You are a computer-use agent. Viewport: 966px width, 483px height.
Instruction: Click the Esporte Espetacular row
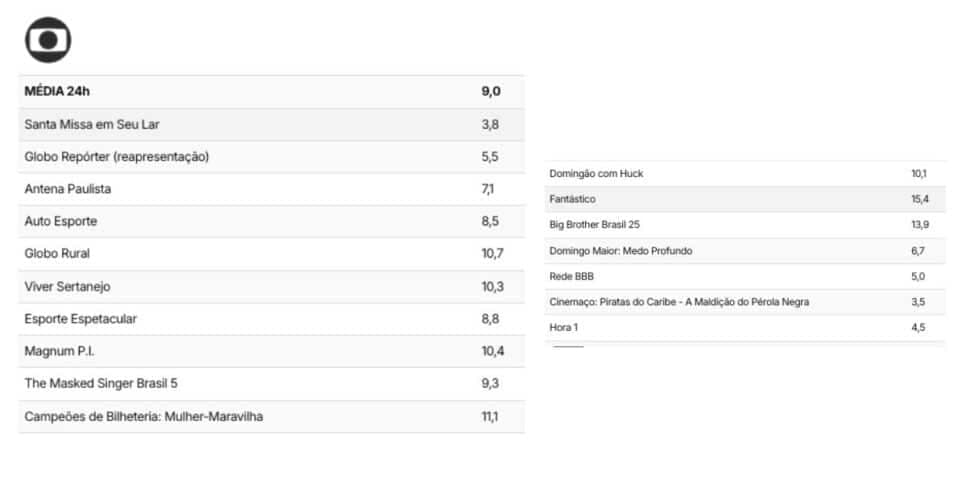coord(272,319)
